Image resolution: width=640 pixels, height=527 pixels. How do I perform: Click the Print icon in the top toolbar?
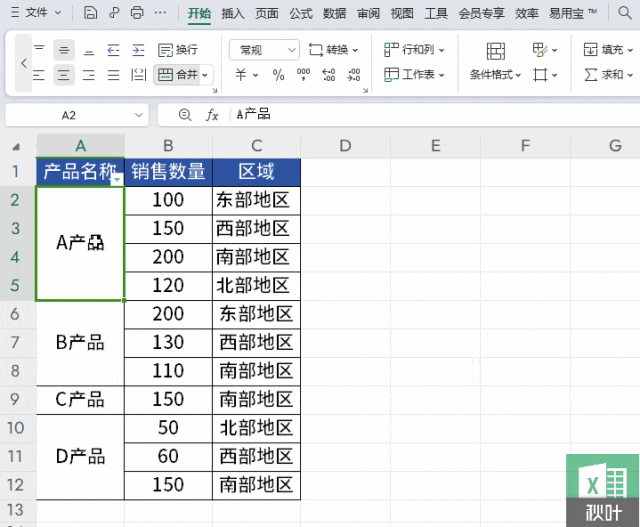click(x=137, y=13)
